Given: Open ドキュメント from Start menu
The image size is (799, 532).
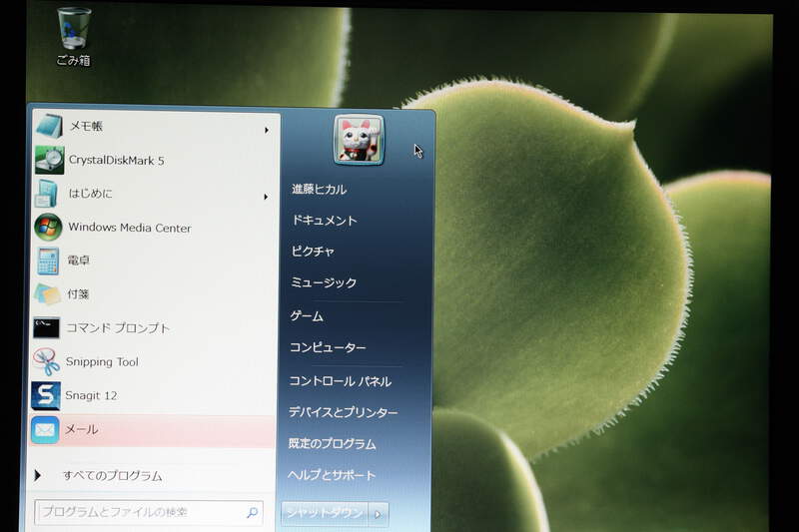Looking at the screenshot, I should [x=324, y=221].
